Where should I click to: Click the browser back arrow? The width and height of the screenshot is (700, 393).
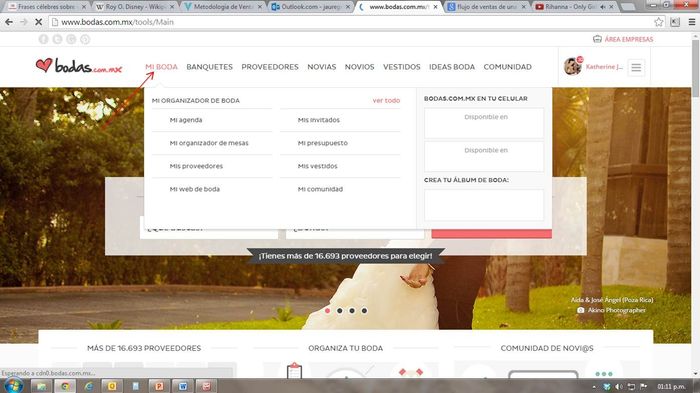point(9,22)
